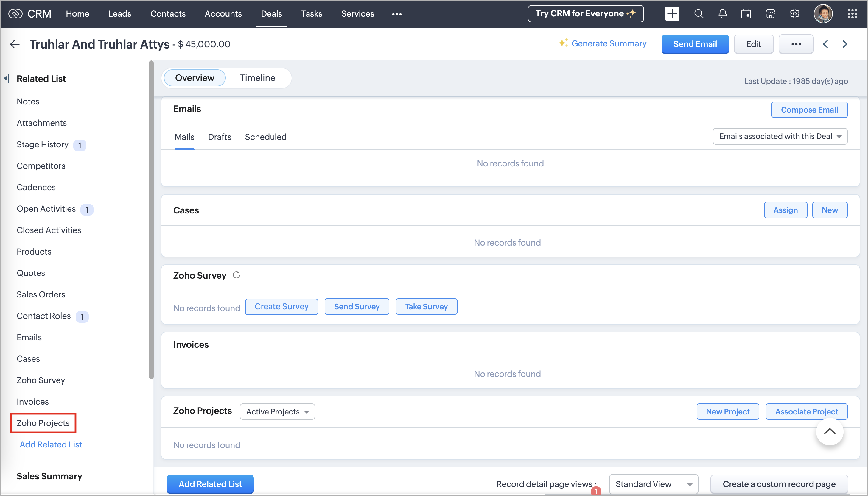Click Add Related List link in sidebar
Screen dimensions: 868x496
(51, 444)
